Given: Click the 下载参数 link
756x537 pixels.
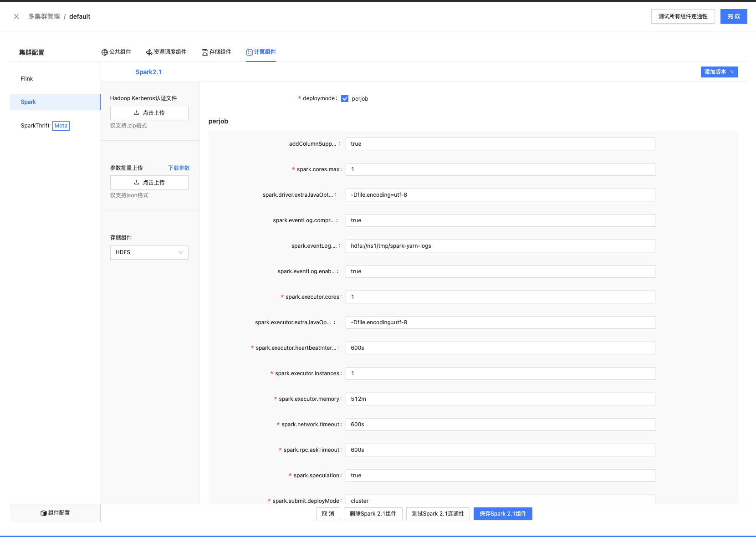Looking at the screenshot, I should (179, 168).
